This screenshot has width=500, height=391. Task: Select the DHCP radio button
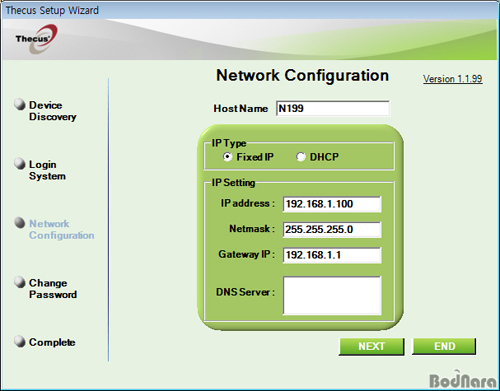301,157
